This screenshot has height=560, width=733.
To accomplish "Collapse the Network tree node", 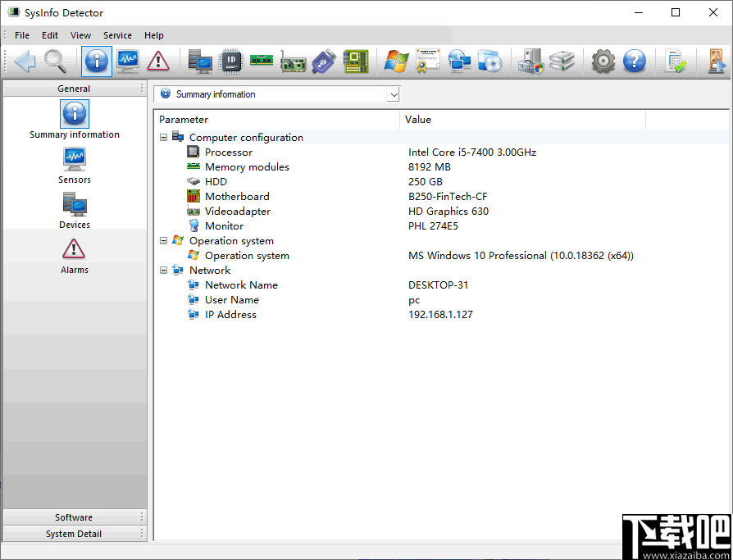I will point(163,271).
